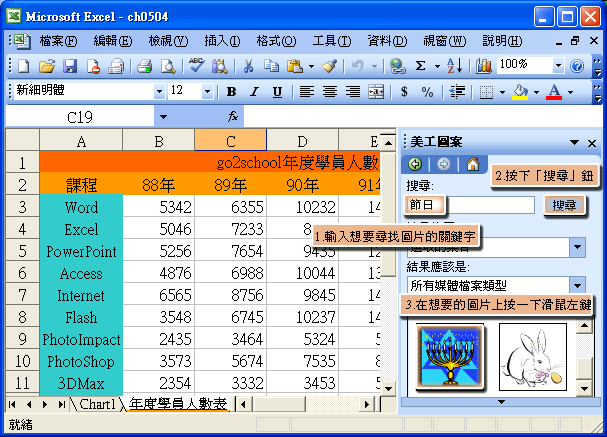Open the media file types dropdown

(577, 286)
